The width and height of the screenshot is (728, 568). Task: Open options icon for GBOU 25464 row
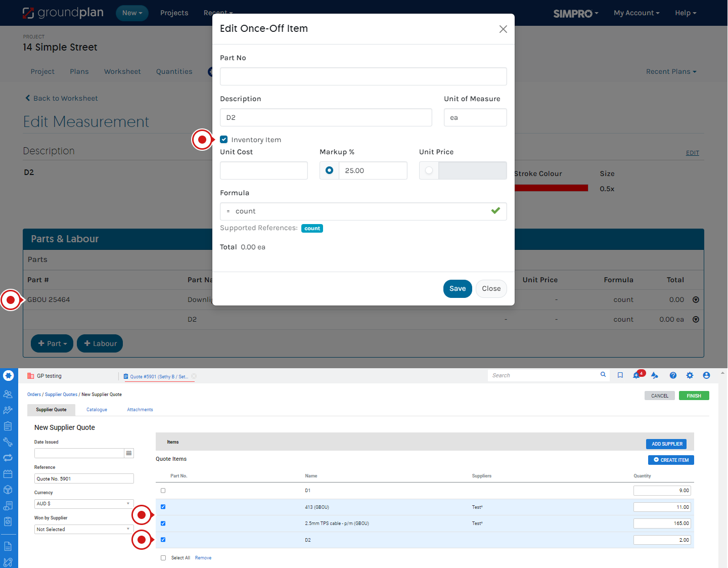(696, 300)
